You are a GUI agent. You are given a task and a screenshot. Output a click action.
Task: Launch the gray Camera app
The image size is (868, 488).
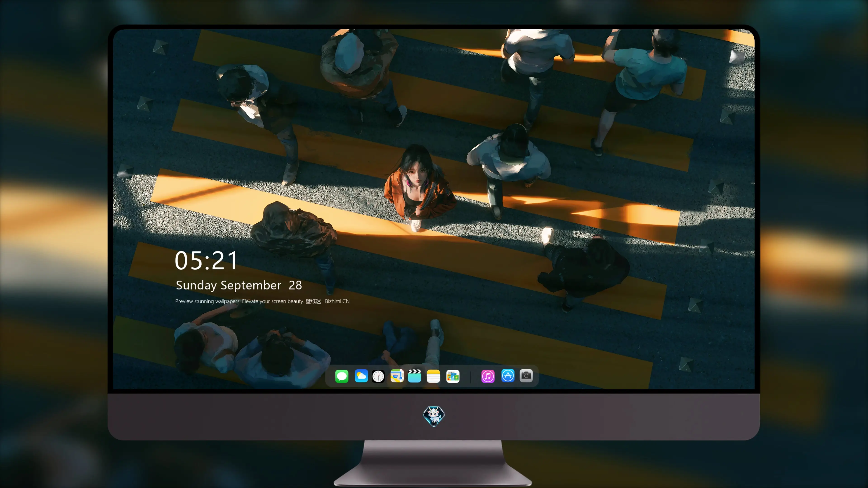pyautogui.click(x=526, y=376)
